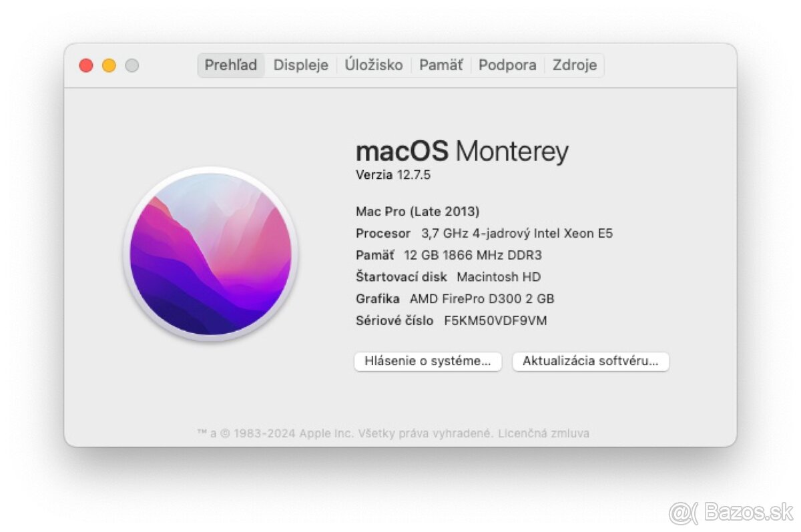Click the macOS Monterey title text
Screen dimensions: 801x532
(x=462, y=151)
